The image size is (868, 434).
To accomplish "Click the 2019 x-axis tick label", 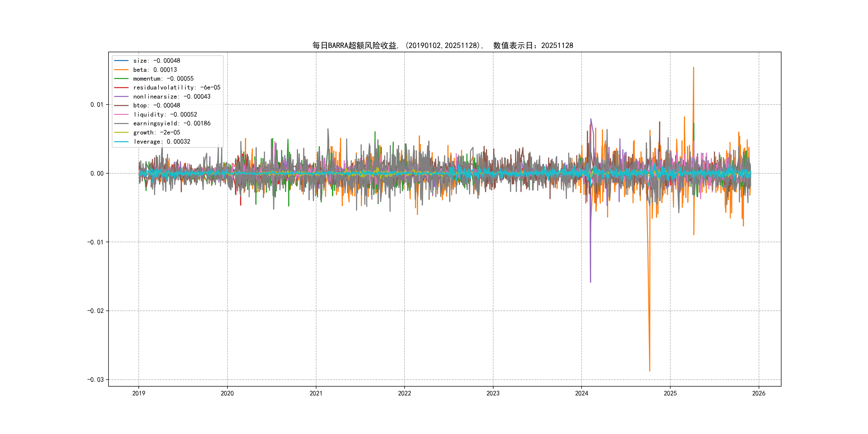I will click(139, 393).
